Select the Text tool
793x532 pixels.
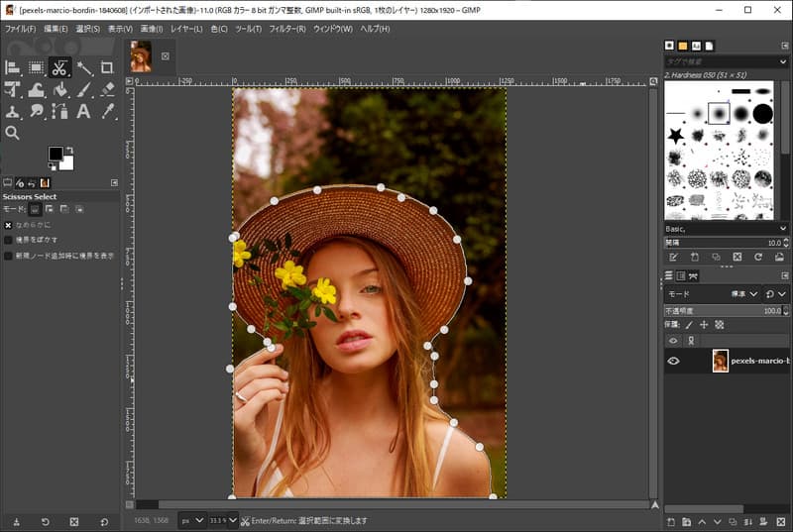(x=84, y=111)
